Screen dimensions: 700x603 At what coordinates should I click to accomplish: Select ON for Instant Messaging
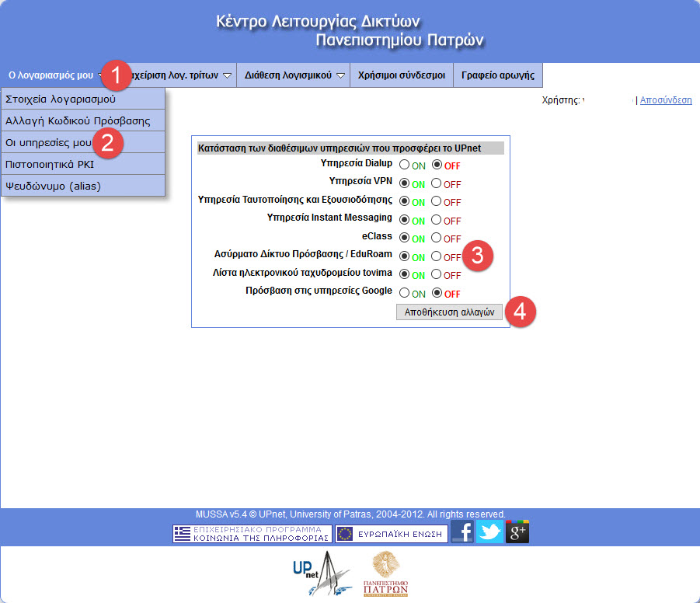pos(405,220)
